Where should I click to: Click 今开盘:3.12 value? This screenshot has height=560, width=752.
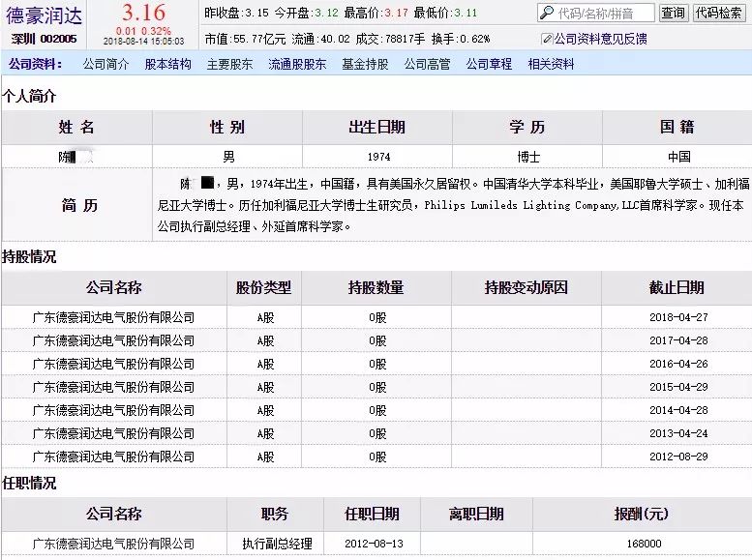coord(307,13)
